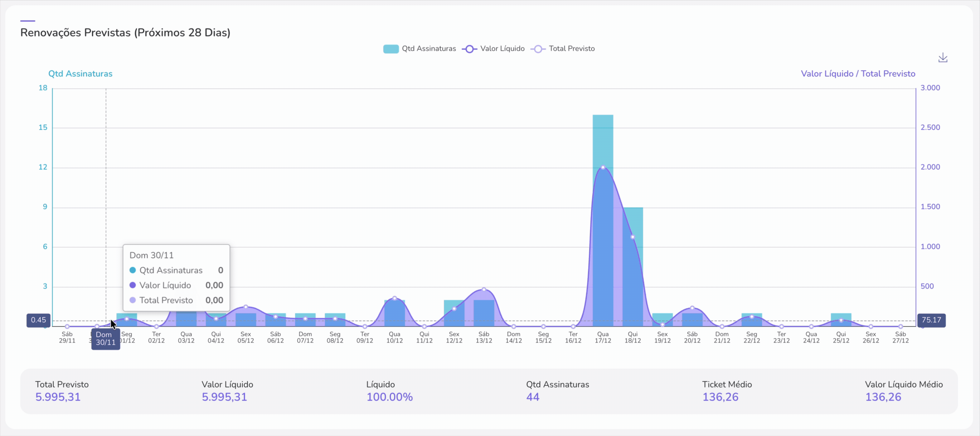Click the Qui 25/12 bar

[841, 316]
